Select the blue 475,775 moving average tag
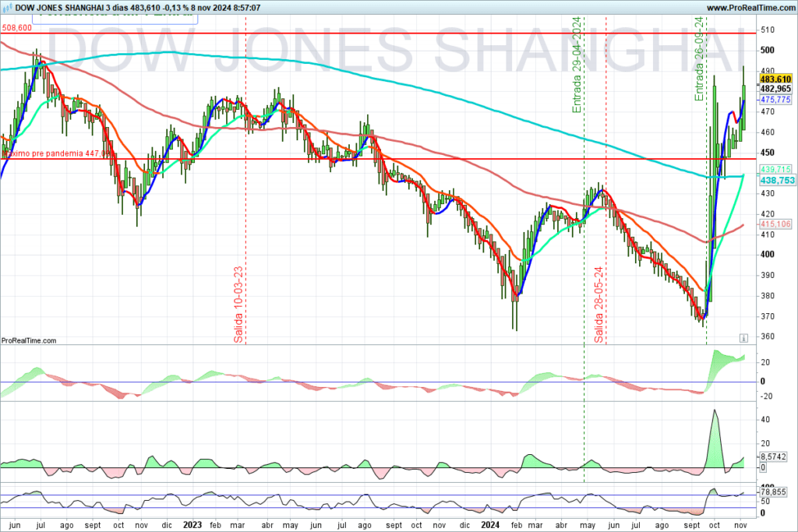Image resolution: width=798 pixels, height=532 pixels. (775, 100)
